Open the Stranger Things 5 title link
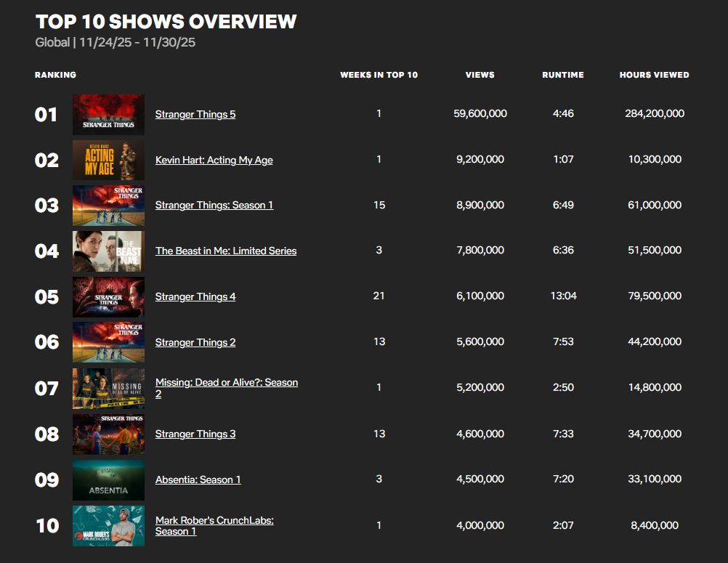 coord(195,115)
